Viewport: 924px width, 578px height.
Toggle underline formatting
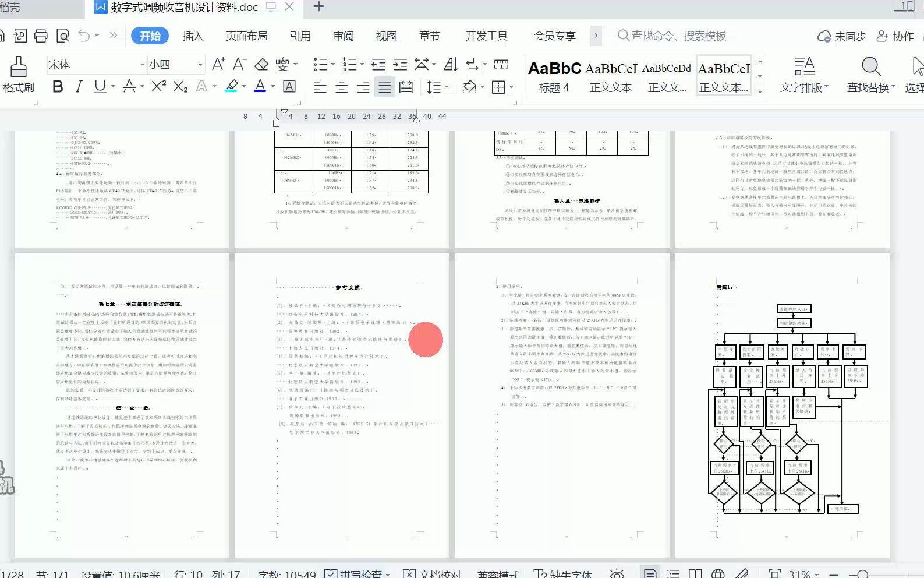[x=100, y=87]
